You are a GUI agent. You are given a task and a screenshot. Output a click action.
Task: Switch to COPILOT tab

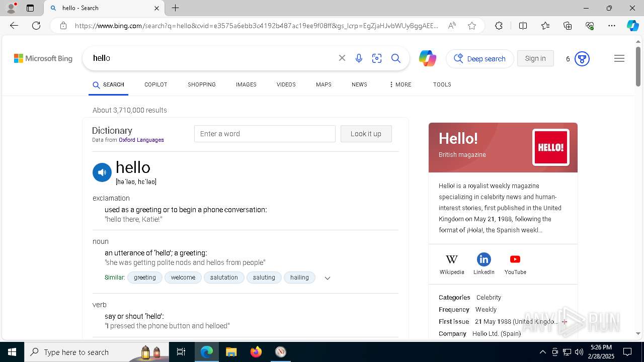(x=156, y=84)
